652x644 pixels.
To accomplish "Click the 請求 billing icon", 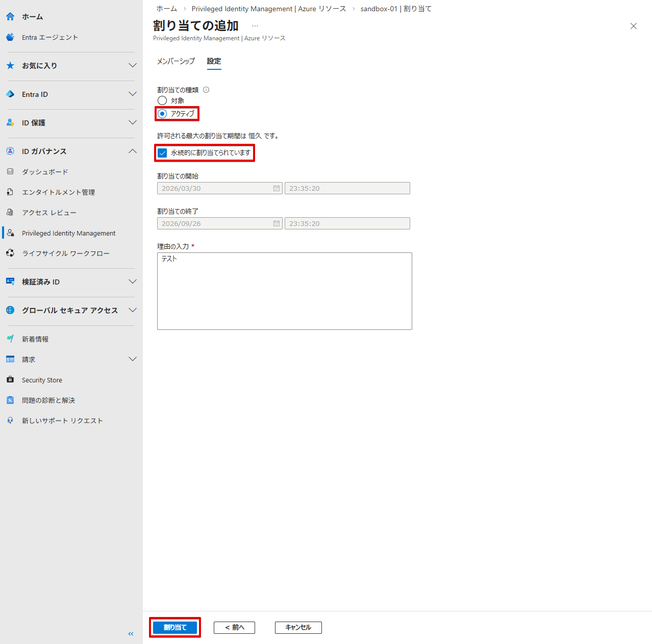I will [10, 359].
